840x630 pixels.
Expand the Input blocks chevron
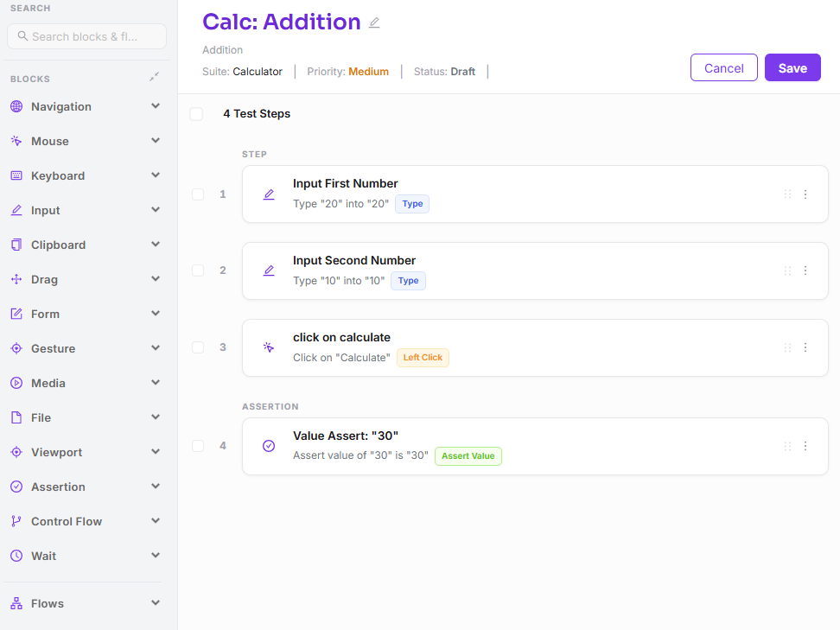point(156,209)
